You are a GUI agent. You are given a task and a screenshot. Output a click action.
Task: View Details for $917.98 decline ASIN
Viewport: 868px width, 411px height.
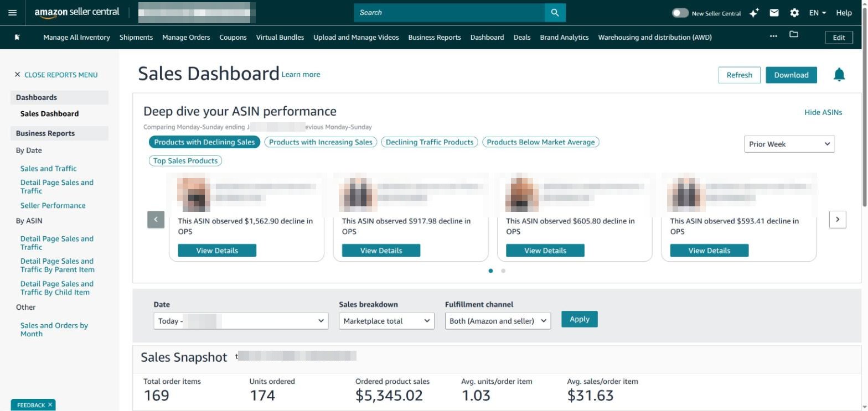(x=381, y=251)
